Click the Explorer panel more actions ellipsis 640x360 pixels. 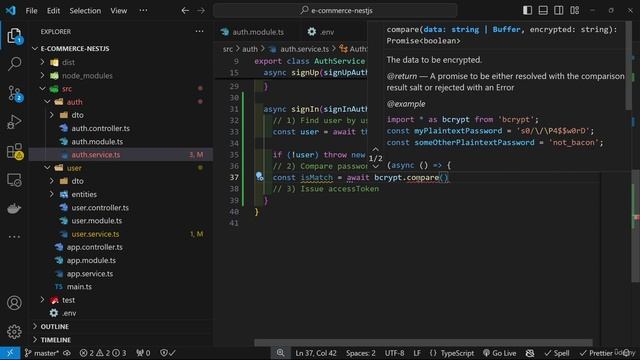(x=199, y=31)
